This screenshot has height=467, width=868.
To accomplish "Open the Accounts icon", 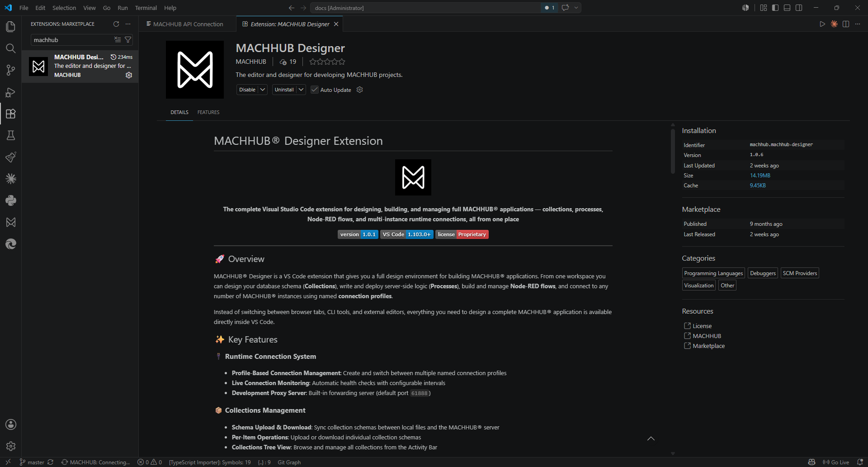I will (x=11, y=424).
